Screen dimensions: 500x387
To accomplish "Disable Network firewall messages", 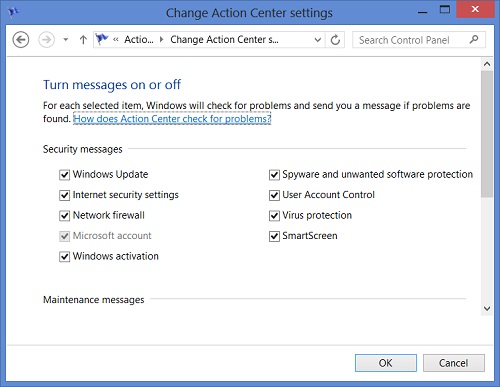I will [64, 216].
